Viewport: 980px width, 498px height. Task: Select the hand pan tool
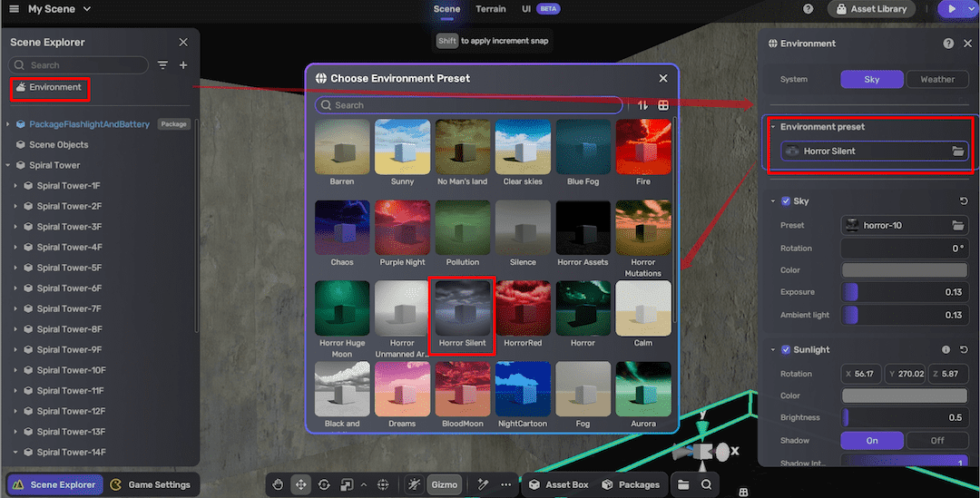coord(278,484)
